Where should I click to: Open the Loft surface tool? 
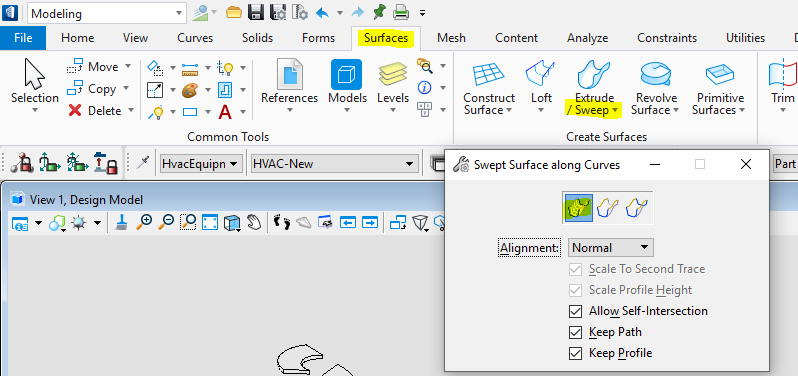540,73
